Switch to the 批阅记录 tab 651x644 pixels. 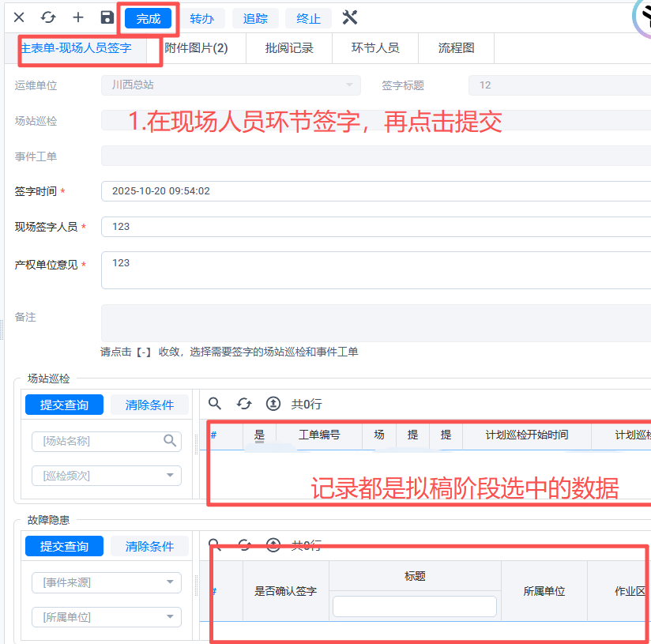(x=289, y=48)
